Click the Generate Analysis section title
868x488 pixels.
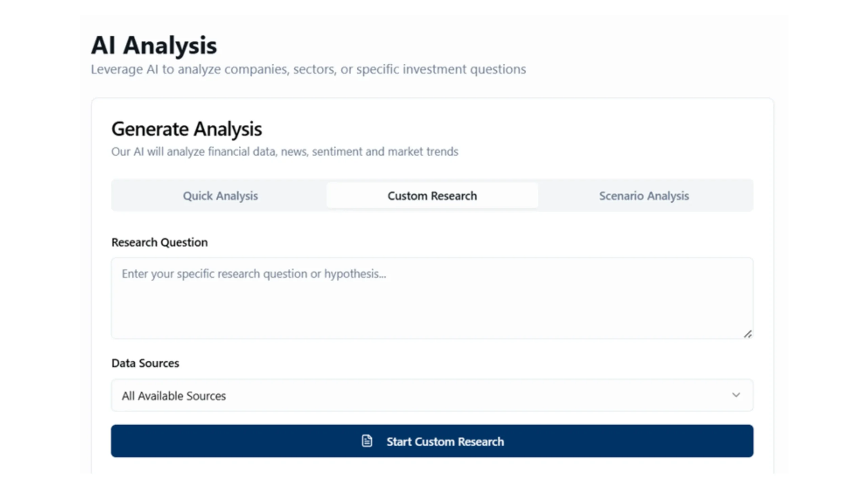[x=186, y=129]
